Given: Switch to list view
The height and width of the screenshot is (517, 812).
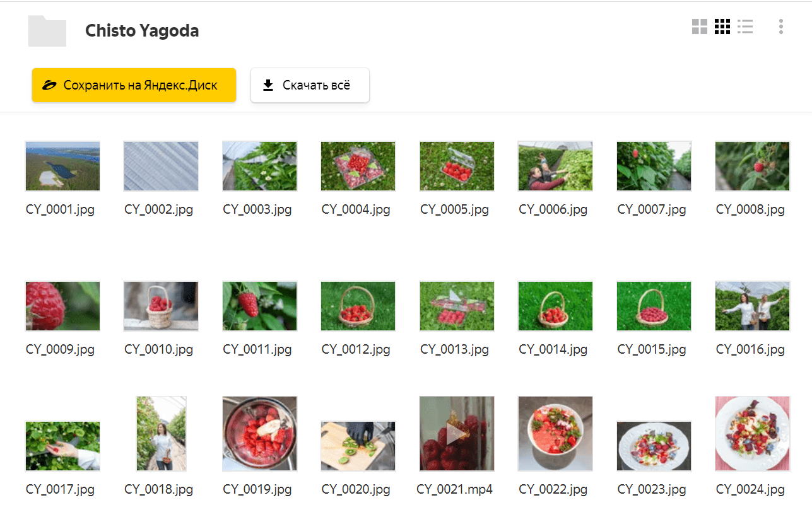Looking at the screenshot, I should [745, 26].
